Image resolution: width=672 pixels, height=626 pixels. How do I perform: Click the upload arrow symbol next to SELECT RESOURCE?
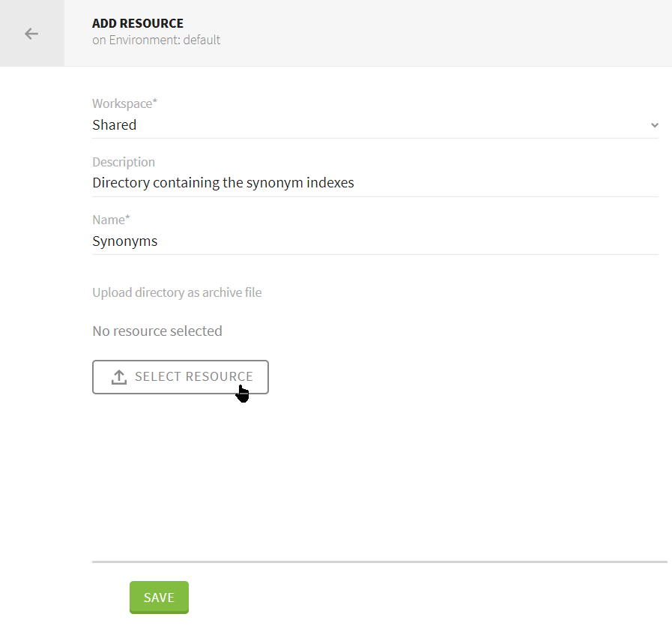(x=118, y=376)
